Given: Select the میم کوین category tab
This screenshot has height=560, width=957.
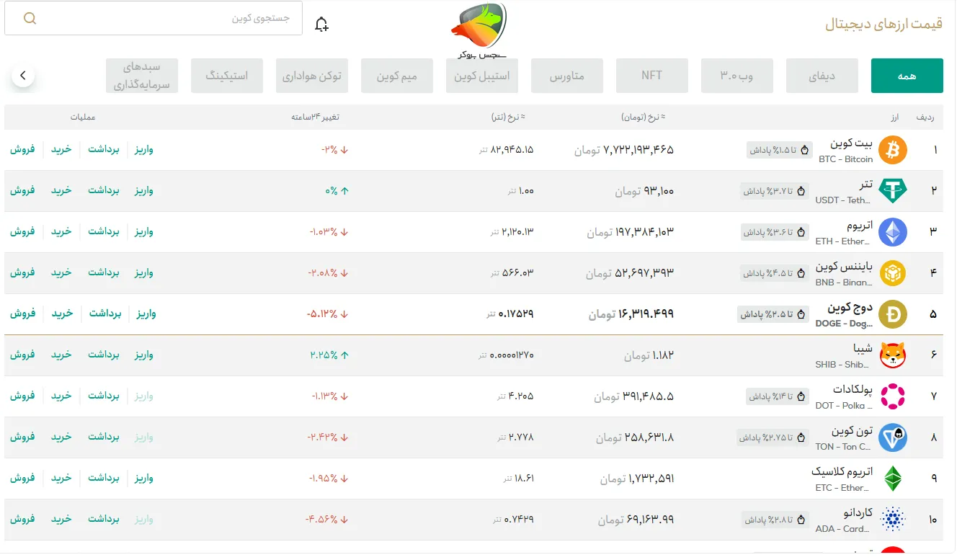Looking at the screenshot, I should click(x=396, y=75).
